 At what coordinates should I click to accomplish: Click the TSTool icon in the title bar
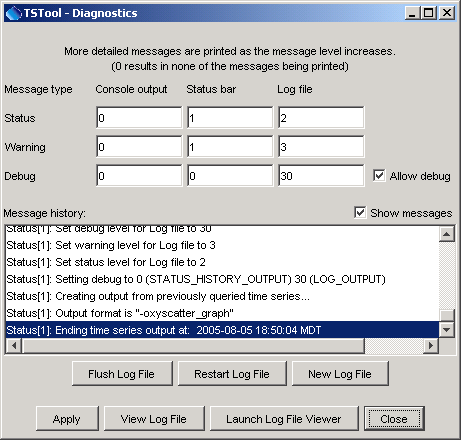point(13,13)
